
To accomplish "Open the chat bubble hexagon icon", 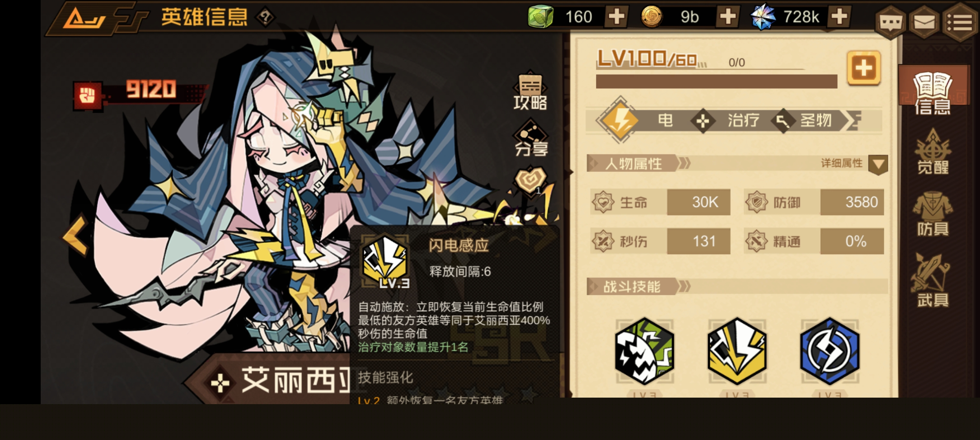I will pyautogui.click(x=890, y=23).
